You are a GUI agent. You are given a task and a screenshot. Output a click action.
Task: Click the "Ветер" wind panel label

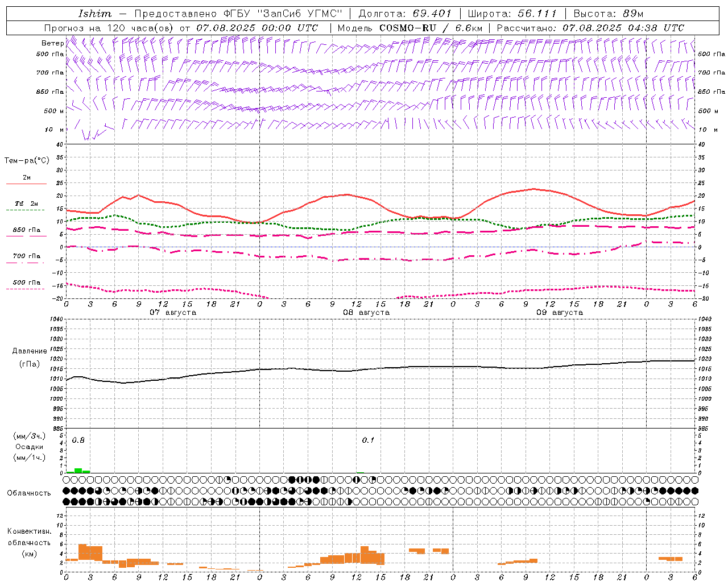tap(52, 43)
